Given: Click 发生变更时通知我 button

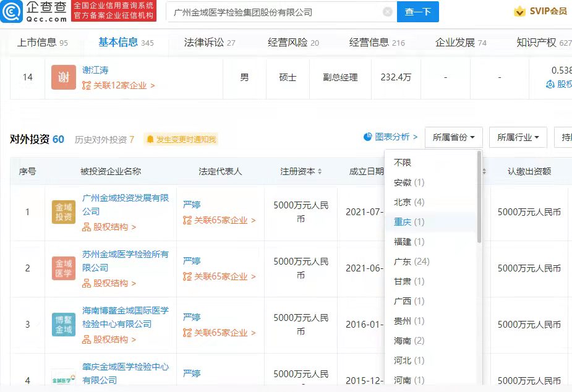Looking at the screenshot, I should [181, 139].
